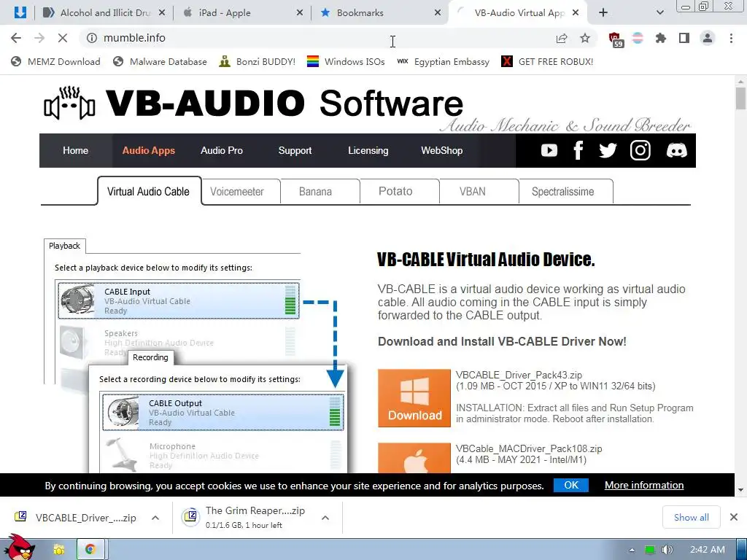Go back with browser back arrow
This screenshot has height=560, width=747.
coord(16,38)
